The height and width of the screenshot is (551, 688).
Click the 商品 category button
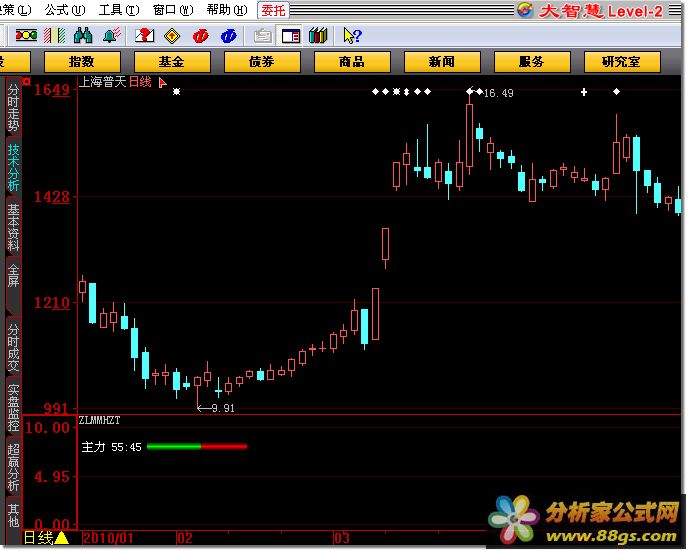coord(352,61)
